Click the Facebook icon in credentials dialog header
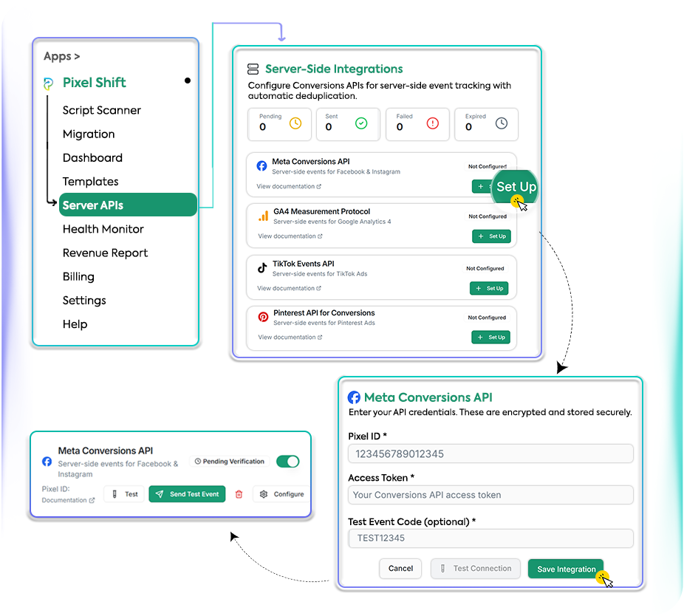This screenshot has height=616, width=684. [354, 397]
